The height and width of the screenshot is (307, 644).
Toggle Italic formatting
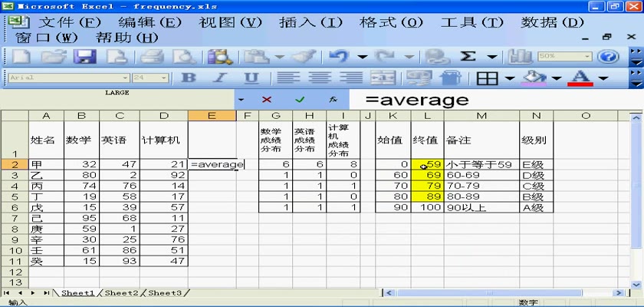pyautogui.click(x=219, y=78)
